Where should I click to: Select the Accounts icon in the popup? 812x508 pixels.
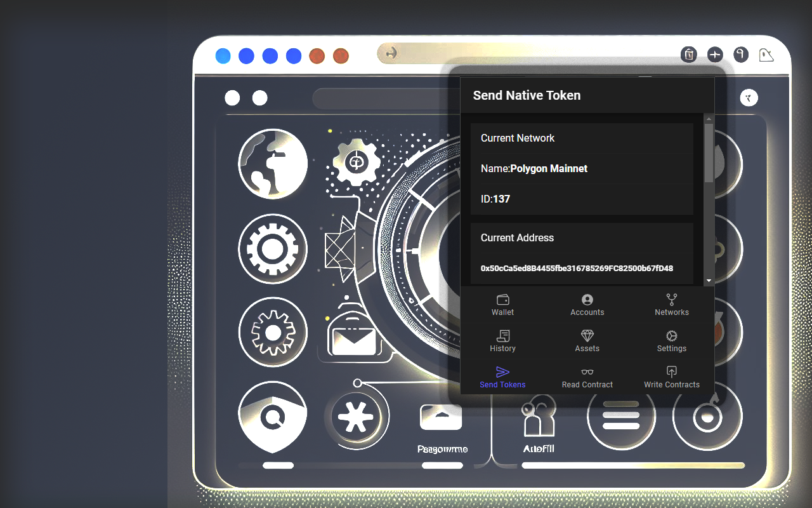coord(587,305)
